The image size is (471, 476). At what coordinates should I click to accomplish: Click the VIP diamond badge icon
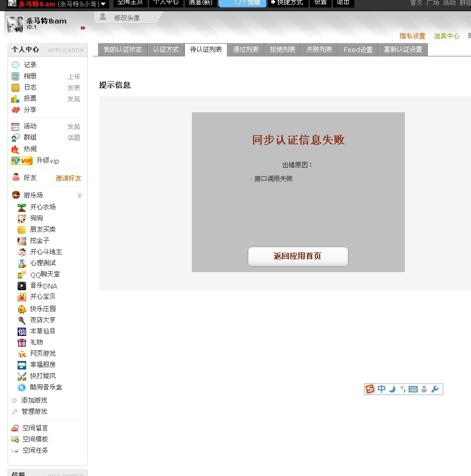(22, 161)
